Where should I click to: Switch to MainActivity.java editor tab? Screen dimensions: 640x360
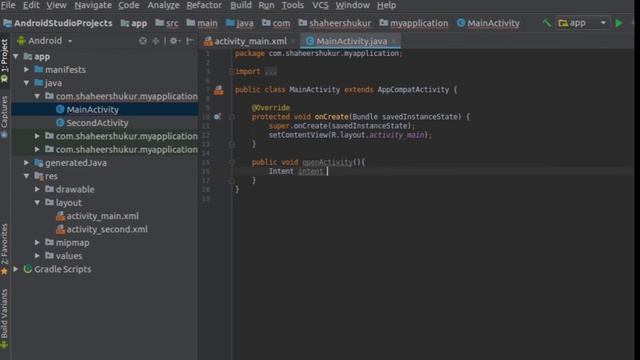(351, 41)
